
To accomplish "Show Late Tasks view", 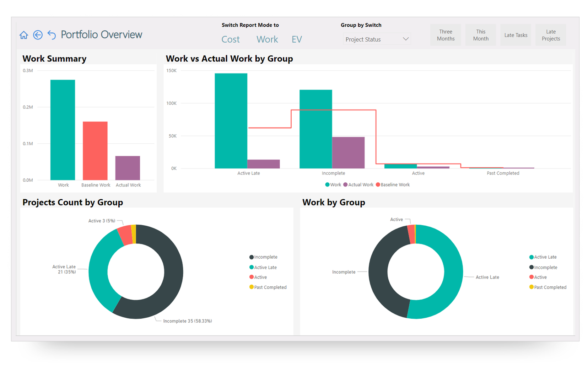I will pyautogui.click(x=516, y=35).
